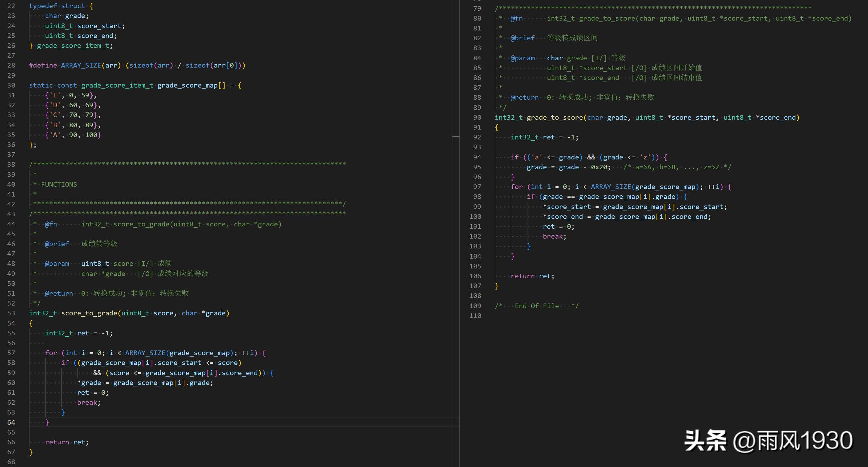Click 'uint8_t score_end;' on line 25

click(81, 36)
